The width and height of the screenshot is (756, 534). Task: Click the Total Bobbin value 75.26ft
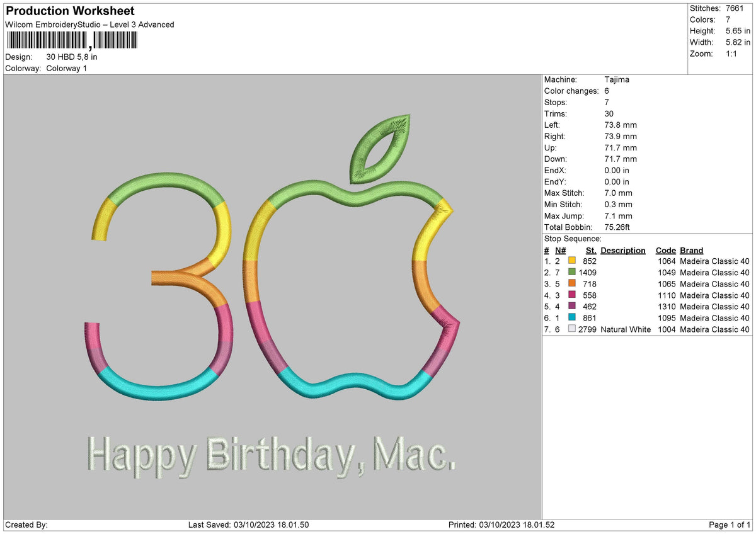pyautogui.click(x=617, y=227)
